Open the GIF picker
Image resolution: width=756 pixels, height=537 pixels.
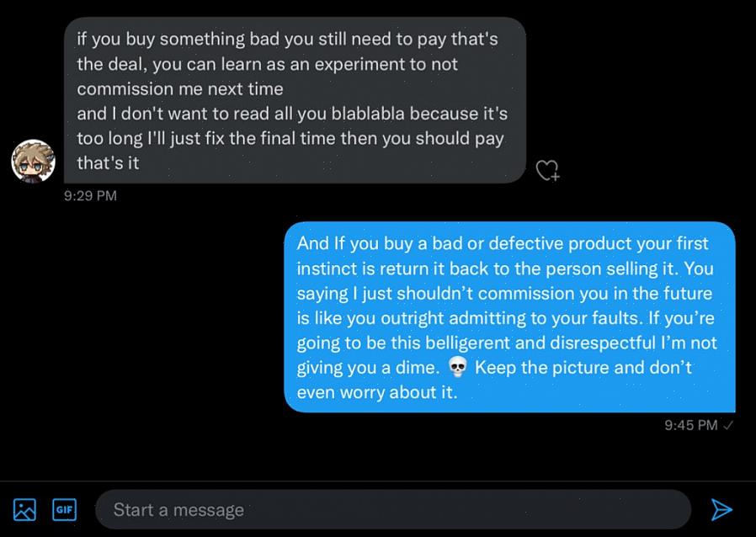click(x=64, y=509)
